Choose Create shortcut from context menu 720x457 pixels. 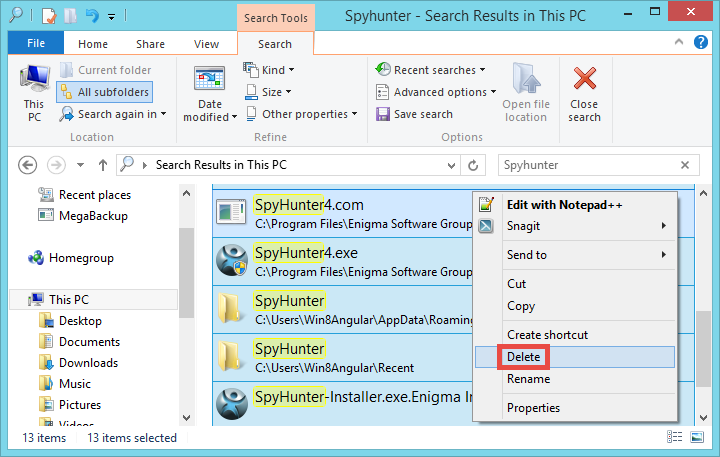pyautogui.click(x=576, y=335)
